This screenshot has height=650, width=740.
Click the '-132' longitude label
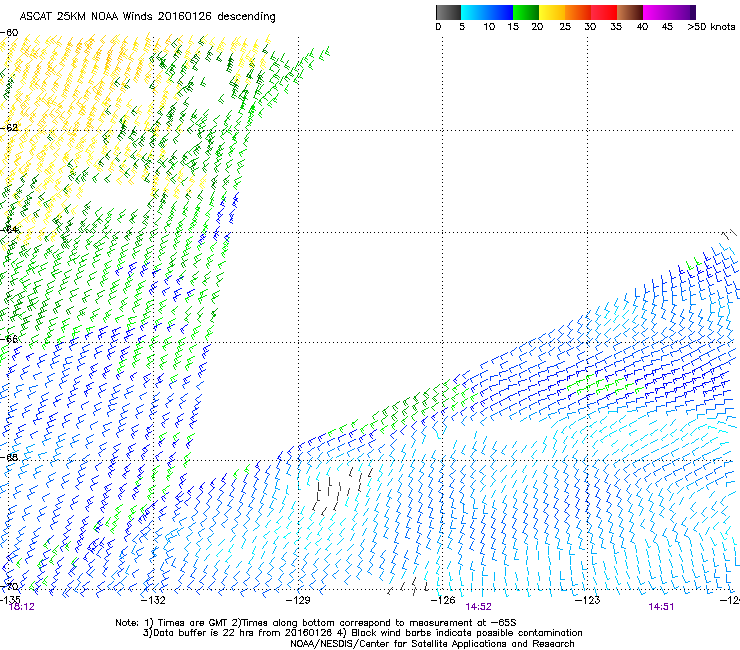pos(153,600)
